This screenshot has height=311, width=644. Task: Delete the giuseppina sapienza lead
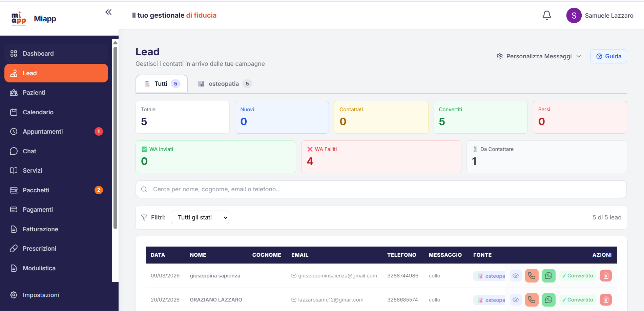(606, 276)
